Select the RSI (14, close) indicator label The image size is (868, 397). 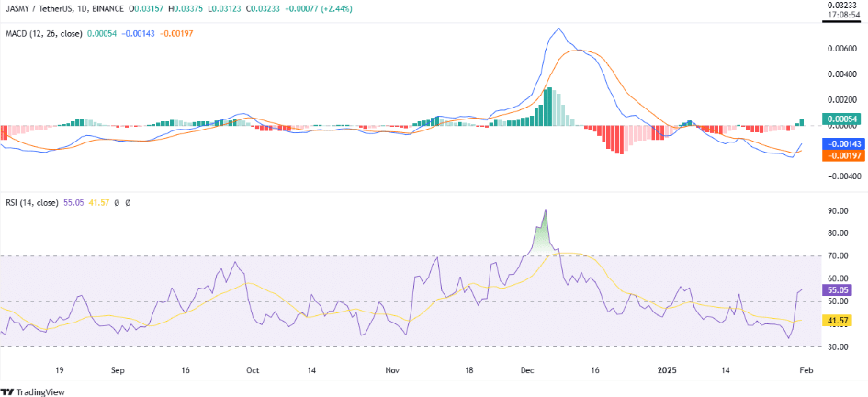pos(31,203)
